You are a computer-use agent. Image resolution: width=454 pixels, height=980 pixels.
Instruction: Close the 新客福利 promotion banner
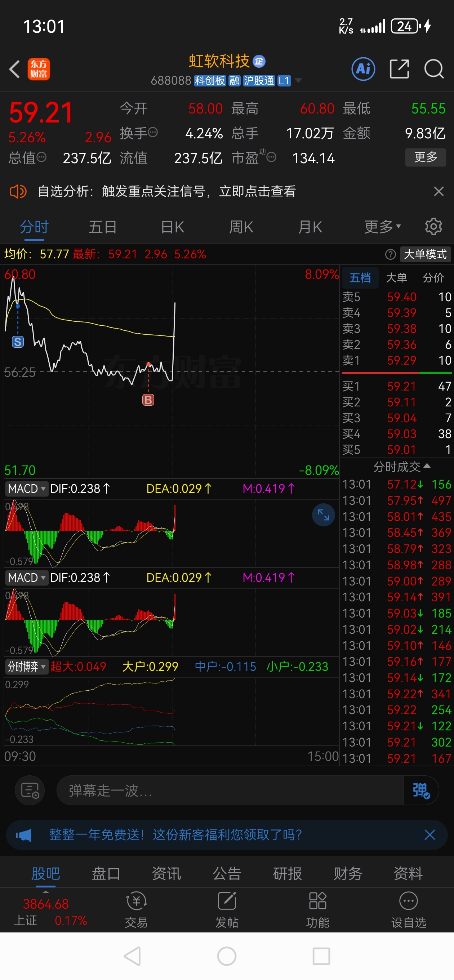429,835
